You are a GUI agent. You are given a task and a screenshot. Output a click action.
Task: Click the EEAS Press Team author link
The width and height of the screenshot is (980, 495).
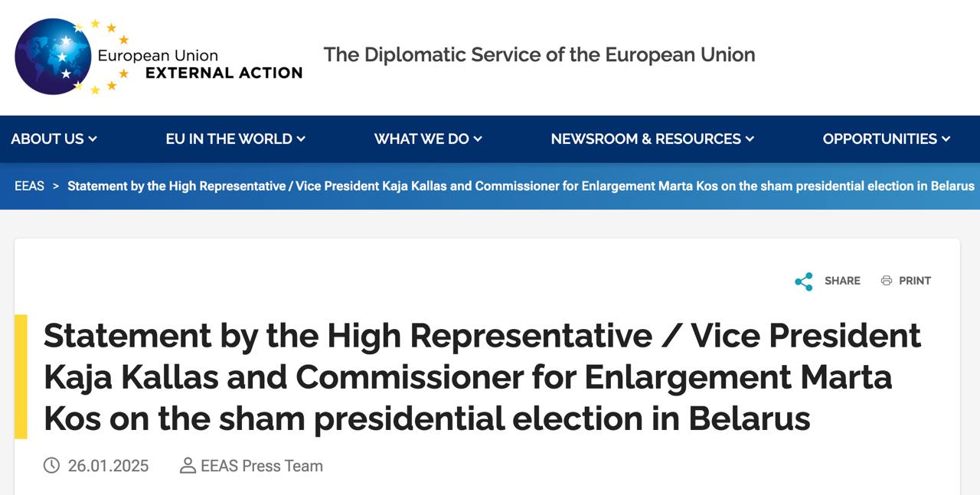[261, 466]
